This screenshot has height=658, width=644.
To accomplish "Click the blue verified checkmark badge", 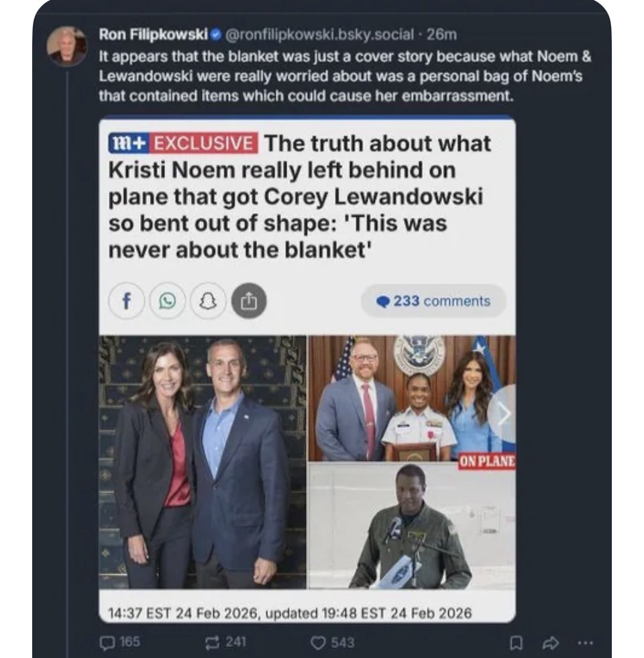I will click(x=216, y=34).
